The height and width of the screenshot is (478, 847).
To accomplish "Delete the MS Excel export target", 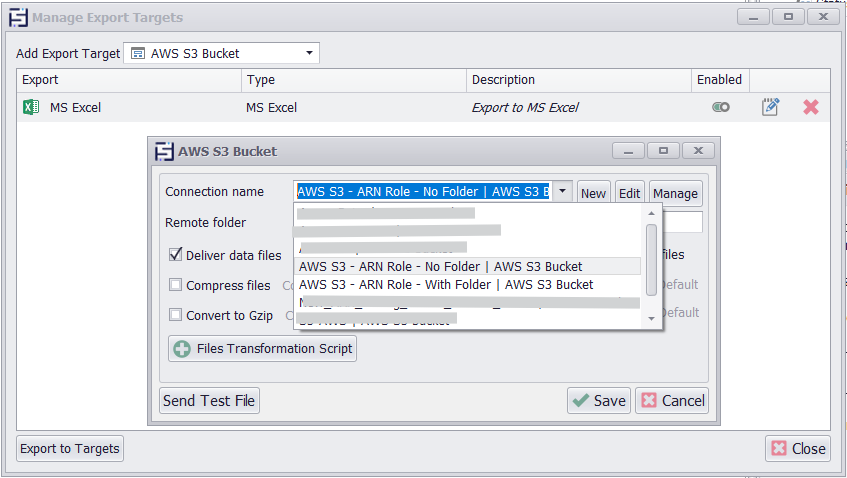I will coord(810,107).
